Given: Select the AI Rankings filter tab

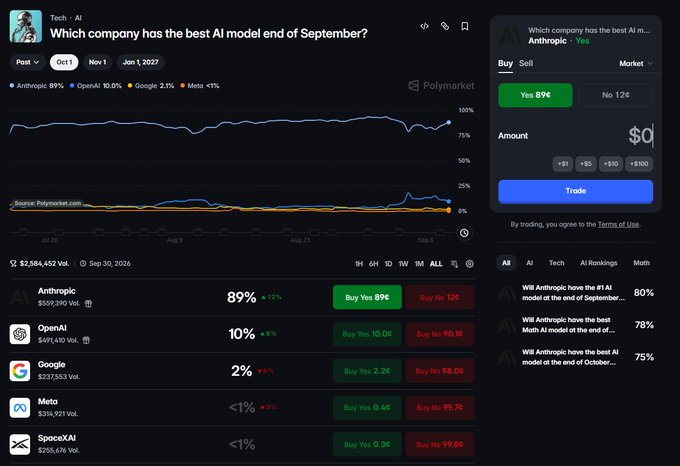Looking at the screenshot, I should pyautogui.click(x=598, y=263).
